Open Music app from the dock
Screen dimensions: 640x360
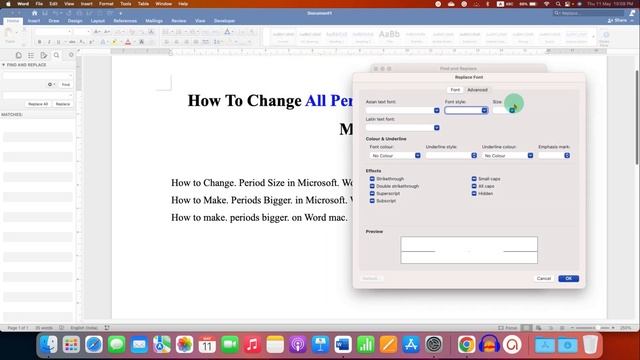click(x=252, y=344)
